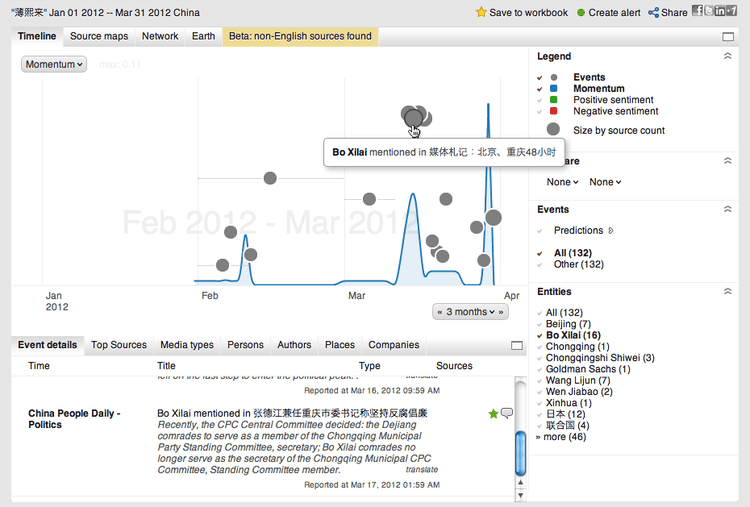This screenshot has height=507, width=750.
Task: Open the Top Sources tab
Action: click(118, 345)
